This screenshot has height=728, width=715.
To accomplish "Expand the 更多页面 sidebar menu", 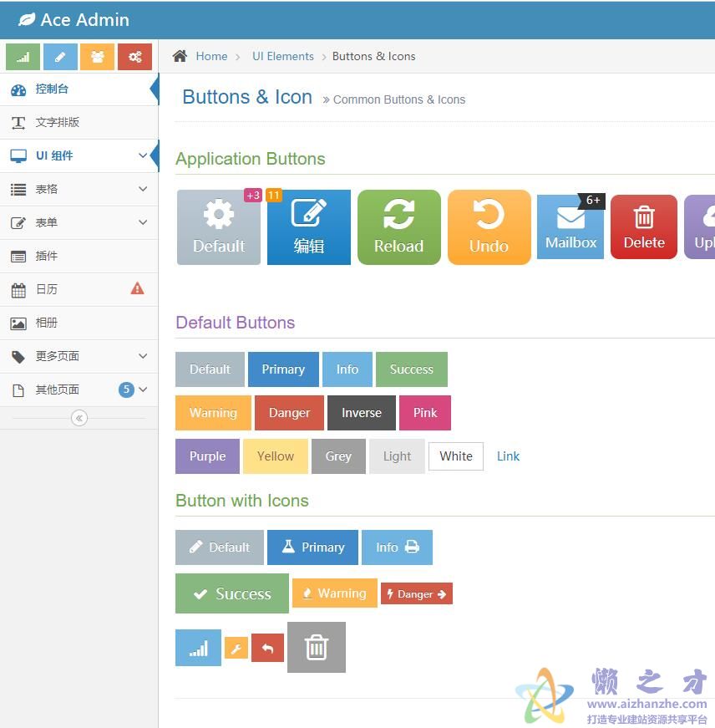I will point(79,356).
